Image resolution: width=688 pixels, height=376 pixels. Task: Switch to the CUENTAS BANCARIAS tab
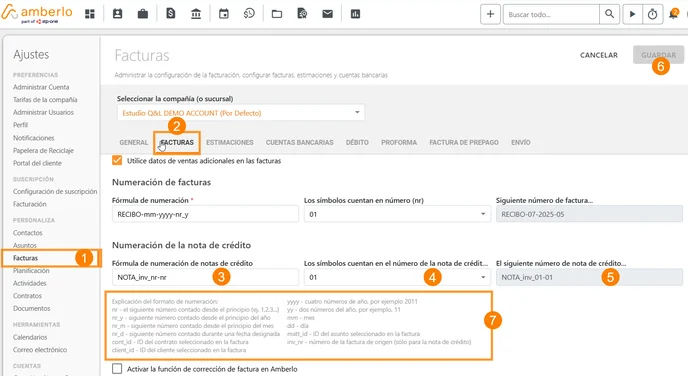(x=299, y=142)
